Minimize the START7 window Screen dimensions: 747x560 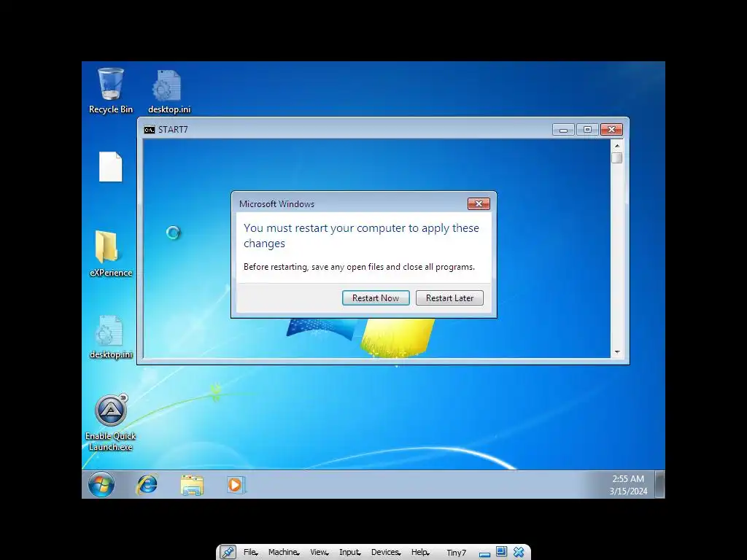tap(563, 130)
